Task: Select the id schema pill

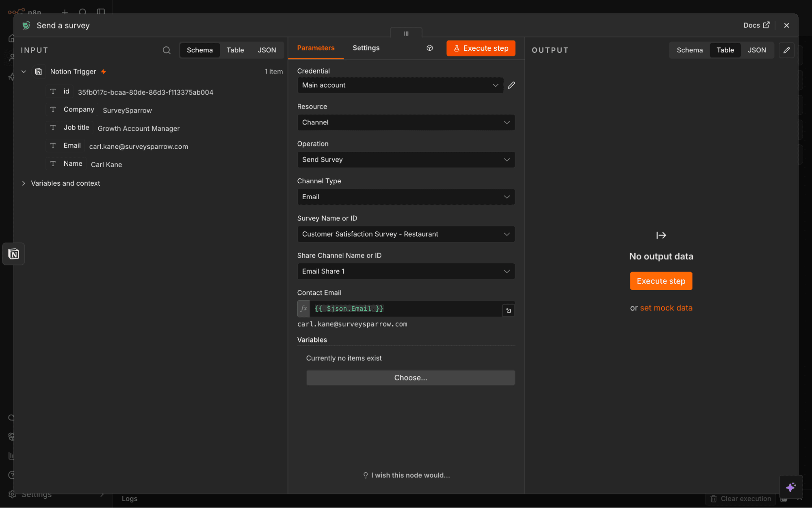Action: [x=59, y=91]
